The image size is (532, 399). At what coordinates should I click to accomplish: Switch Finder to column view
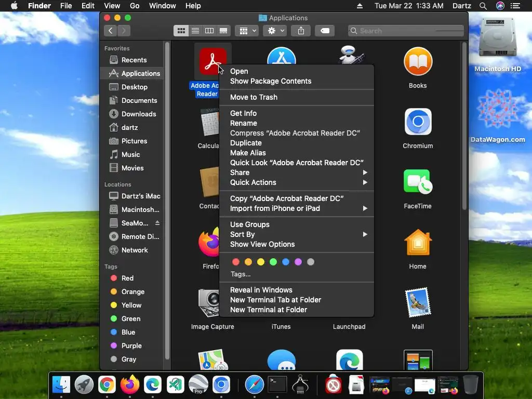pyautogui.click(x=209, y=31)
